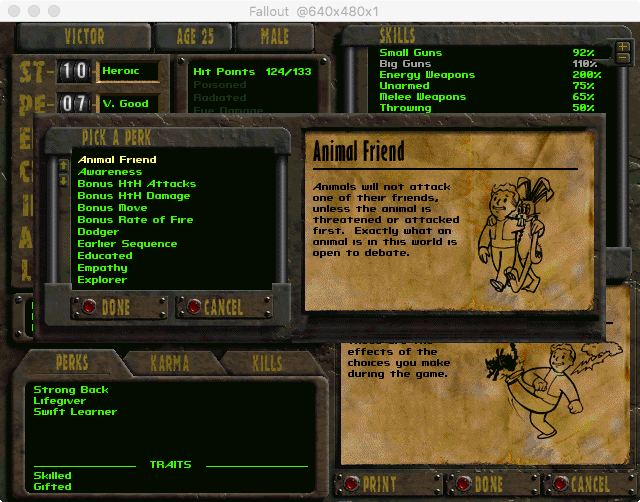The width and height of the screenshot is (640, 502).
Task: Click the skills minus button
Action: pos(622,58)
